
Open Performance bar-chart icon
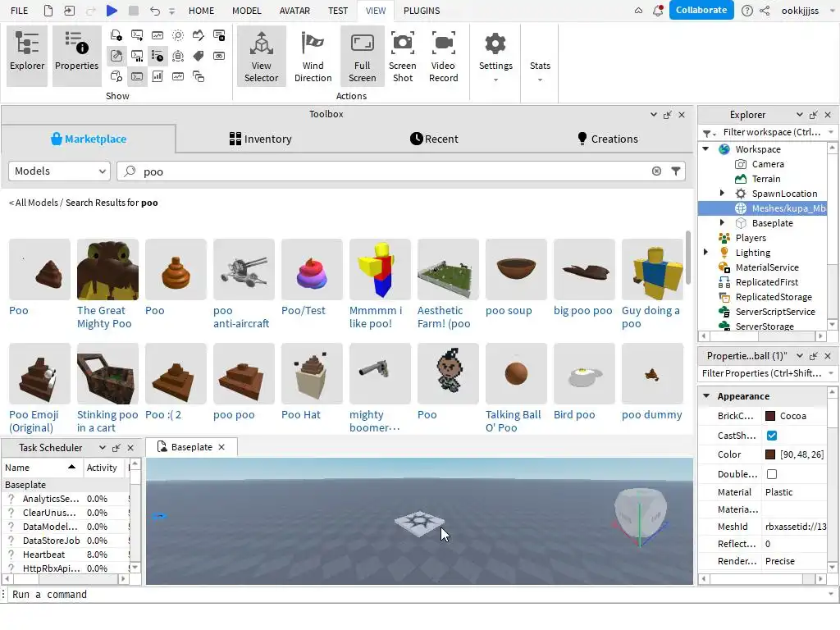[x=157, y=76]
